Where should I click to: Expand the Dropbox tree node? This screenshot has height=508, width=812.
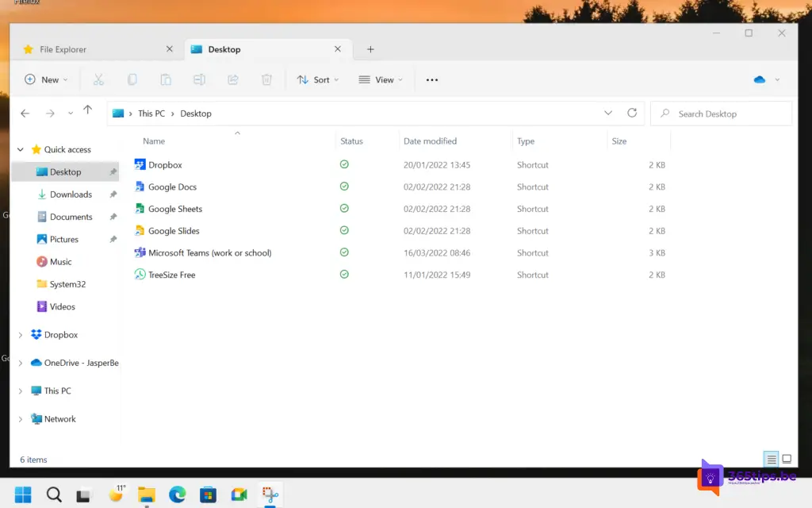pos(20,335)
